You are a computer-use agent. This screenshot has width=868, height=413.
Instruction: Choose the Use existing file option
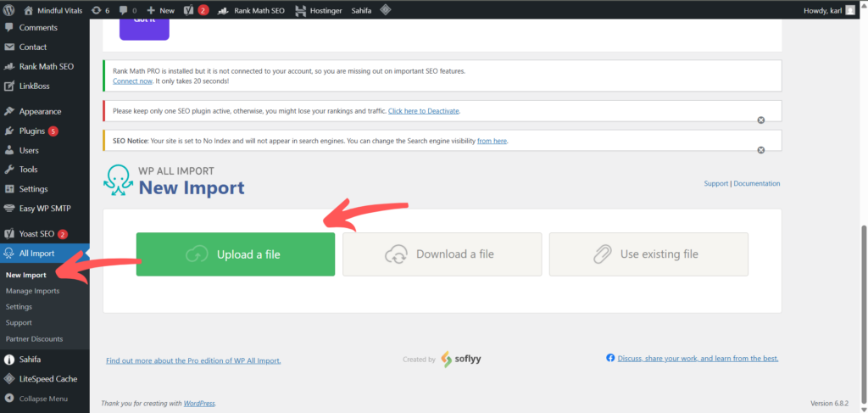[648, 254]
